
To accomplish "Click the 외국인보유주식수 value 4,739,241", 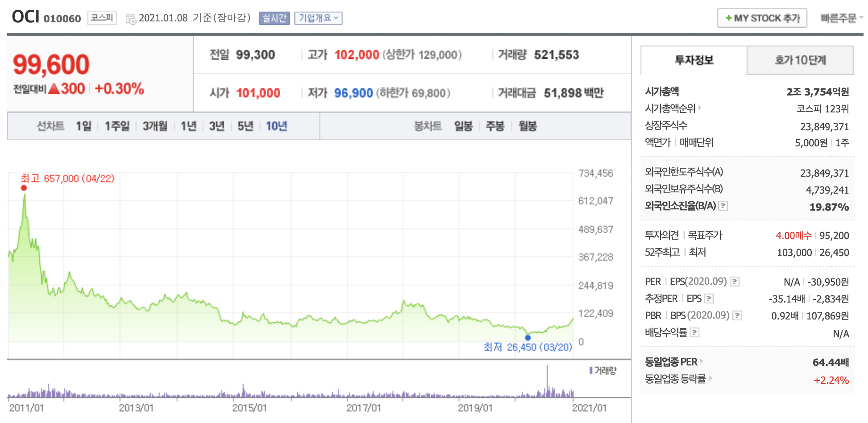I will [x=827, y=190].
